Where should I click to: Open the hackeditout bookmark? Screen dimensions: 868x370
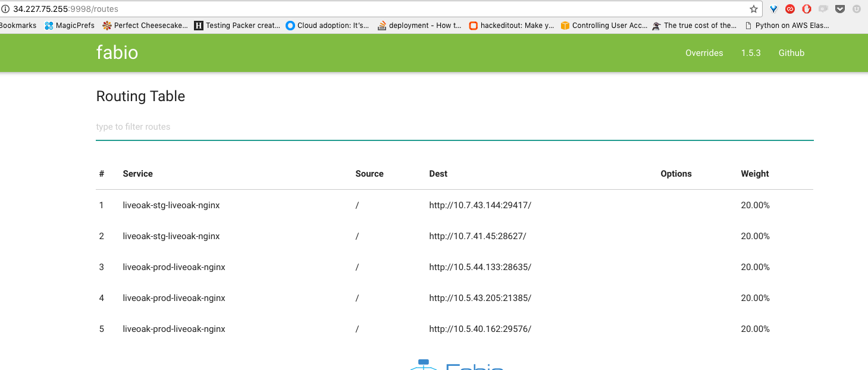[x=512, y=26]
